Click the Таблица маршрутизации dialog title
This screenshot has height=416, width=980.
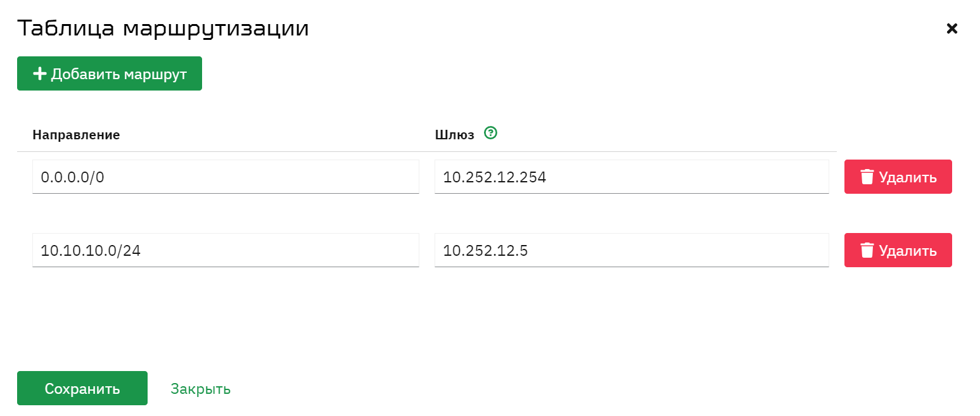[x=163, y=28]
